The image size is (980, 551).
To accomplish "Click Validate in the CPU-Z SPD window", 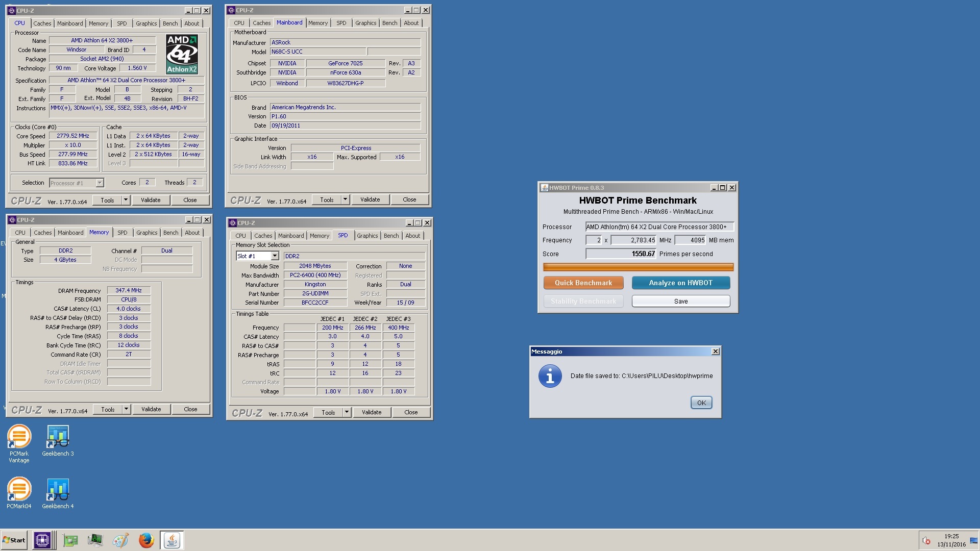I will coord(372,412).
